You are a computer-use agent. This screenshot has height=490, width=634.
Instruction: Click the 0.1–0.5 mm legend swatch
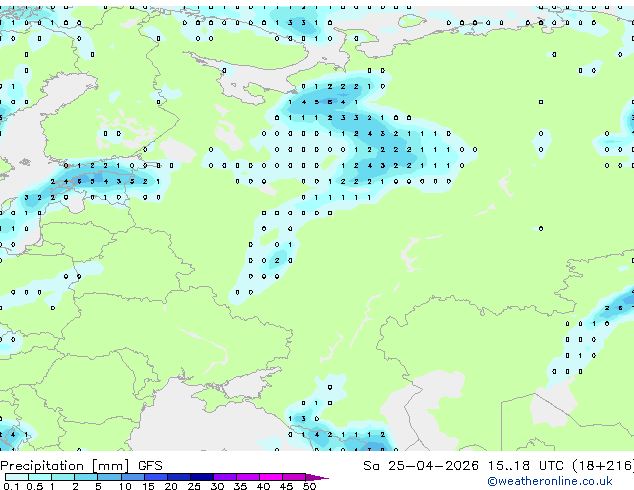(17, 477)
